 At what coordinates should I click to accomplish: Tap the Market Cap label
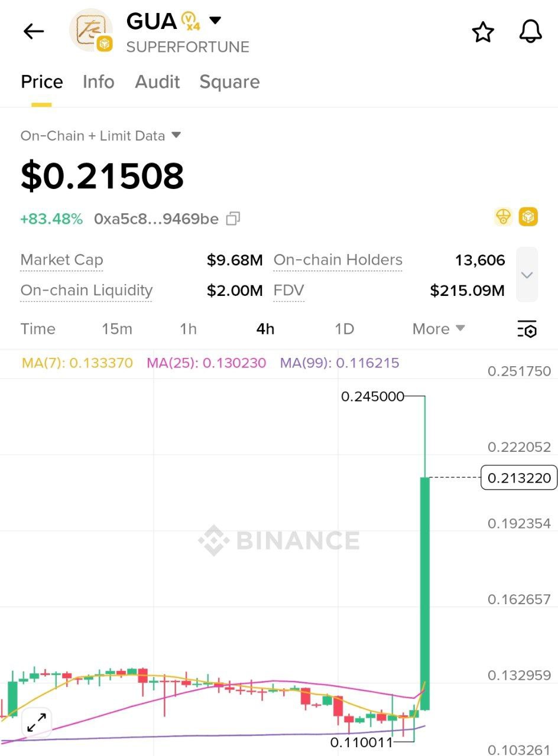click(x=61, y=260)
